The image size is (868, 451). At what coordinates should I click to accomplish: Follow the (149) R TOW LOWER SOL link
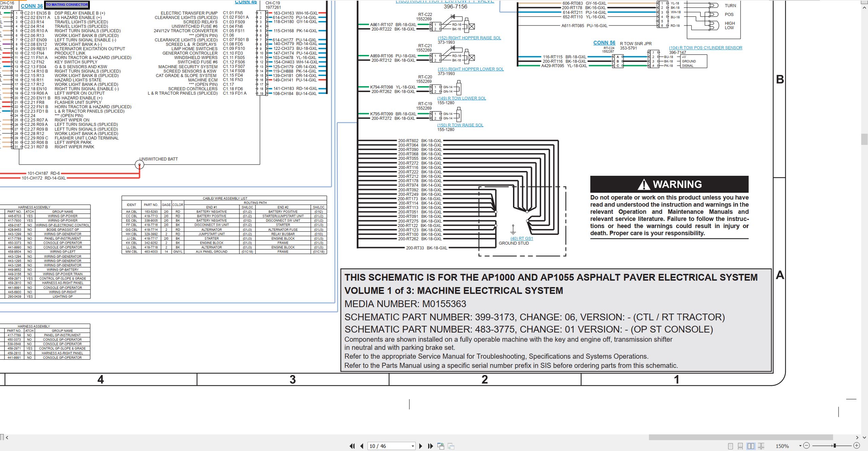(461, 98)
